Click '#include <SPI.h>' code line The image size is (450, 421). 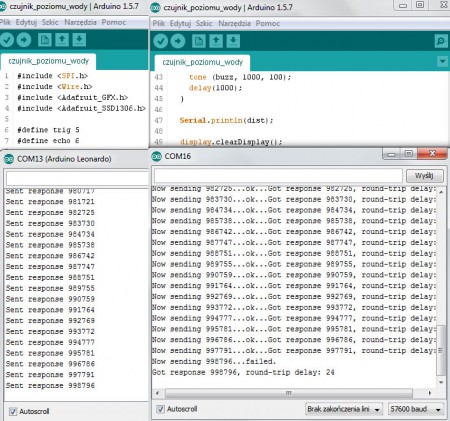[x=52, y=76]
